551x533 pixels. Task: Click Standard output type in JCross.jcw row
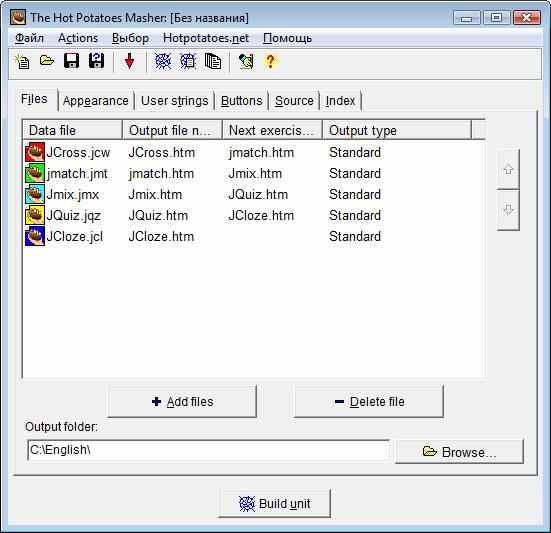coord(355,152)
